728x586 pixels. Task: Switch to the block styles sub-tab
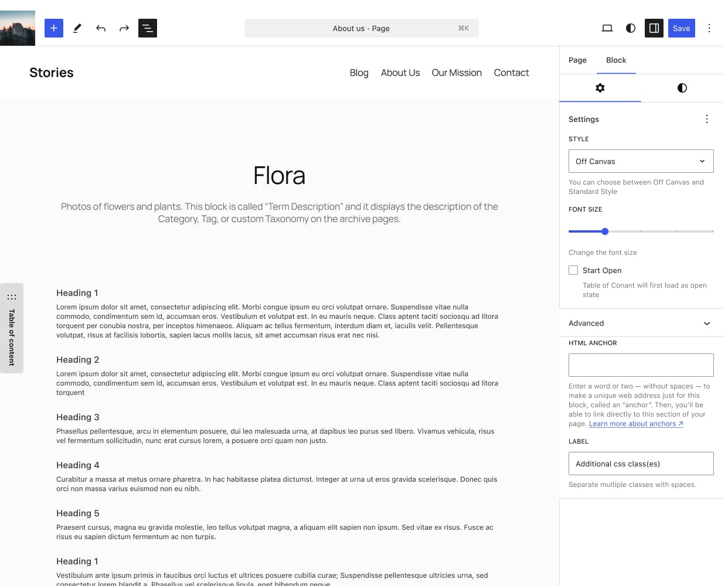[682, 88]
